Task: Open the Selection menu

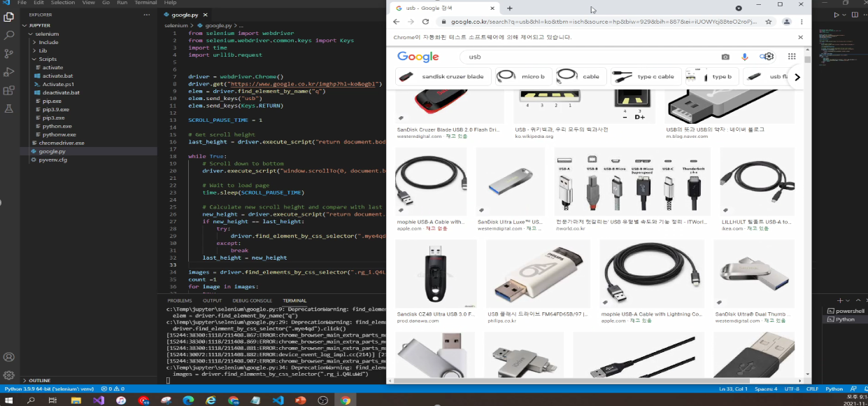Action: pyautogui.click(x=63, y=3)
